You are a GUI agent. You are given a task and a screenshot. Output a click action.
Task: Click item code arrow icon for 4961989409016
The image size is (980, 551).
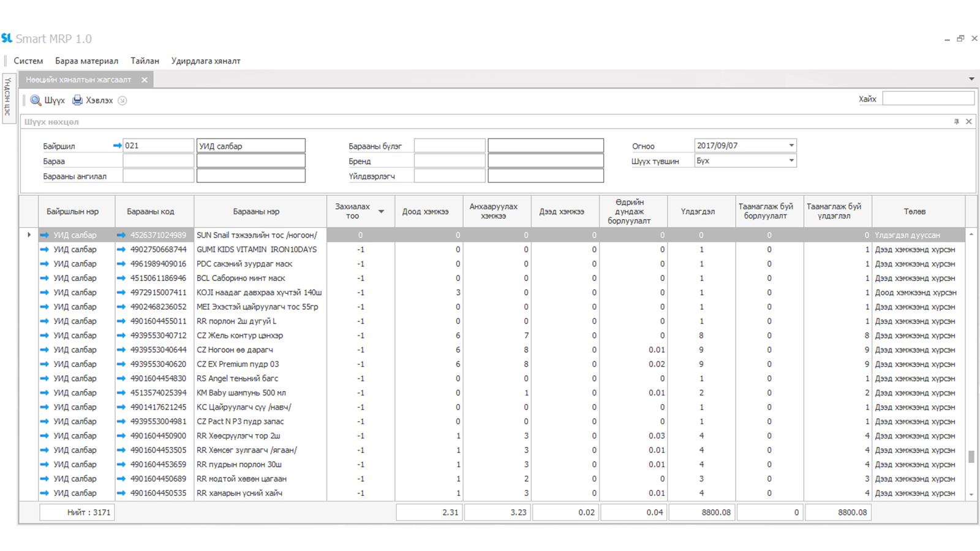(x=121, y=264)
